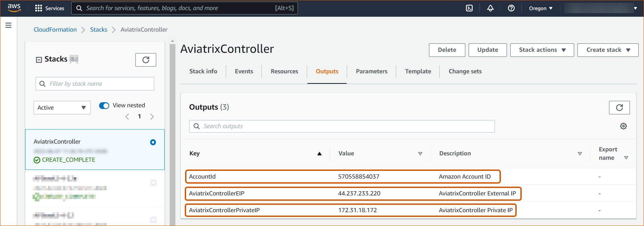Open the Oregon region dropdown
The image size is (644, 226).
(541, 8)
